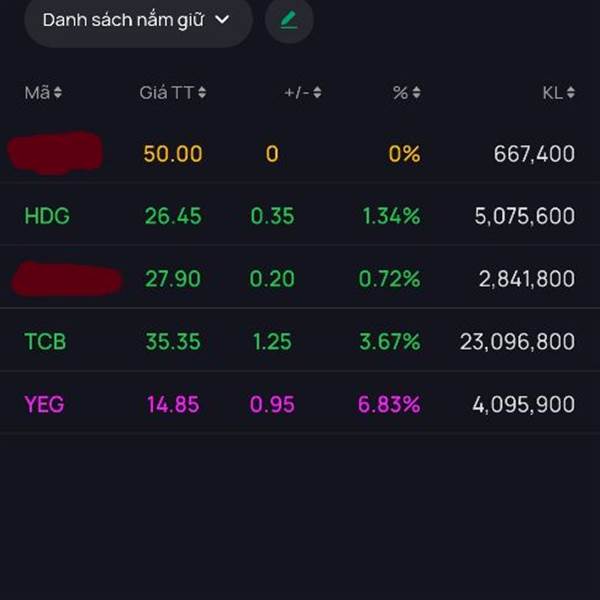
Task: Open the TCB stock ticker
Action: pos(45,341)
